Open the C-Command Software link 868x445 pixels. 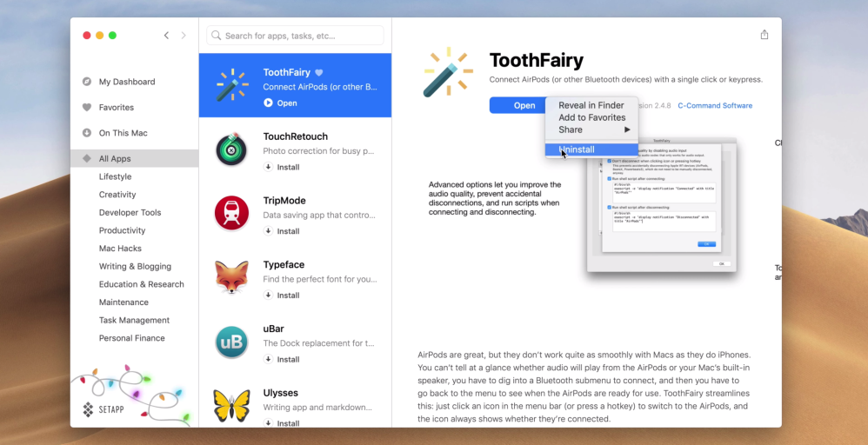(715, 106)
